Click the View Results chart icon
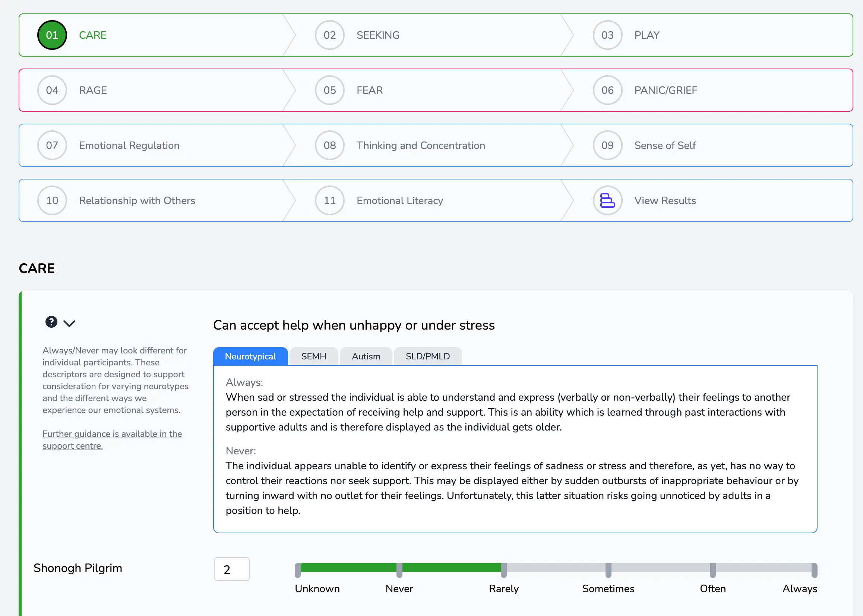This screenshot has width=863, height=616. (607, 200)
